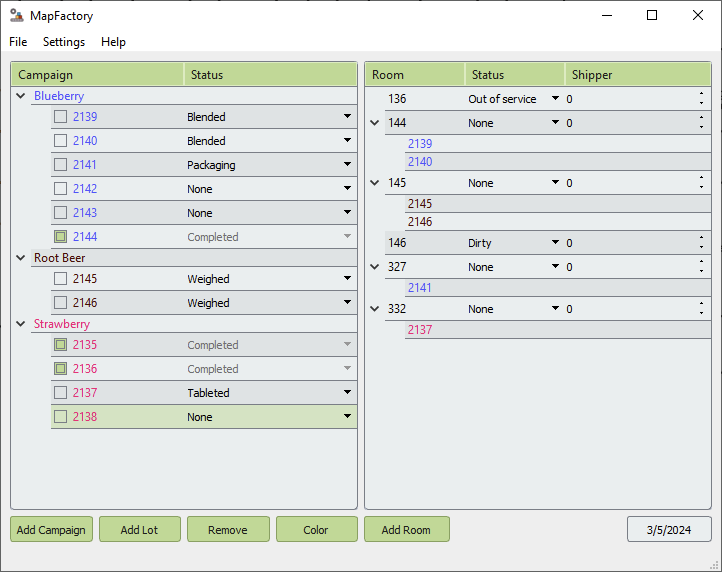Open the Color picker button

pyautogui.click(x=316, y=529)
